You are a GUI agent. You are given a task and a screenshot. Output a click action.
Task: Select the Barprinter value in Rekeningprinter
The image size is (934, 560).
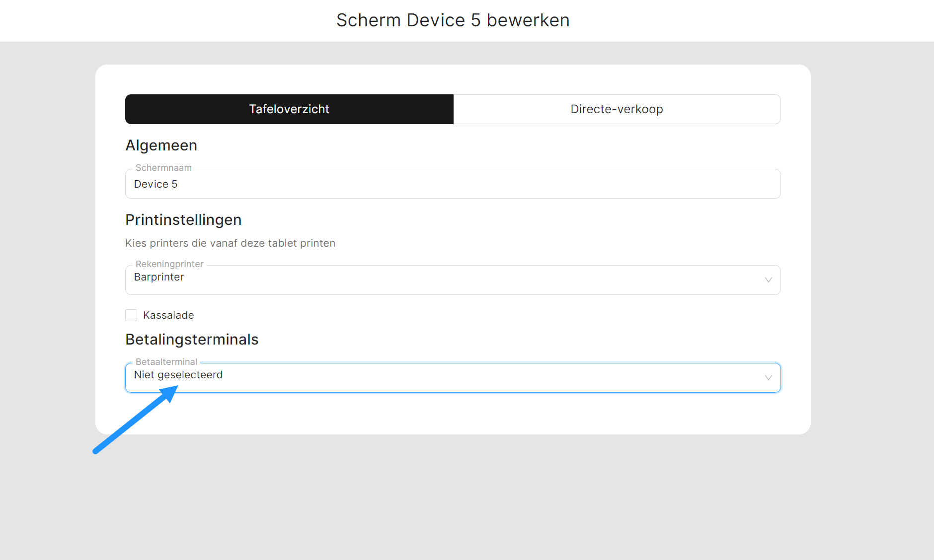[159, 277]
